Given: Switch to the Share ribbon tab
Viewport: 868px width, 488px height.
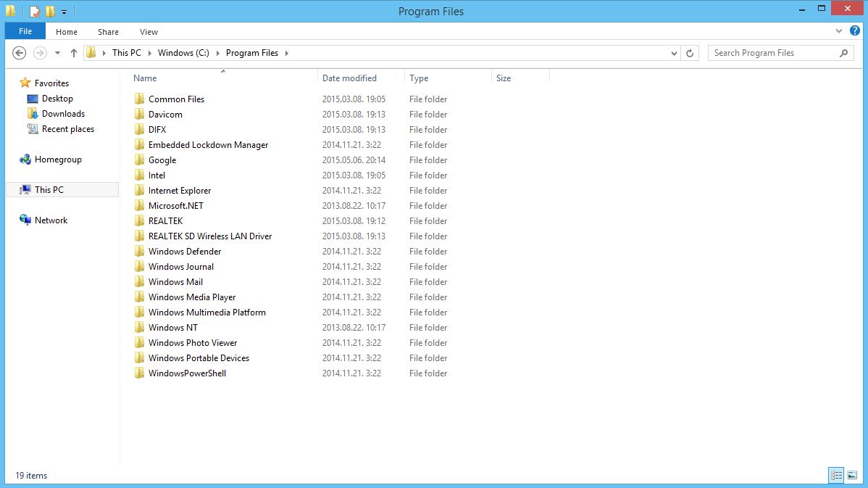Looking at the screenshot, I should click(108, 32).
